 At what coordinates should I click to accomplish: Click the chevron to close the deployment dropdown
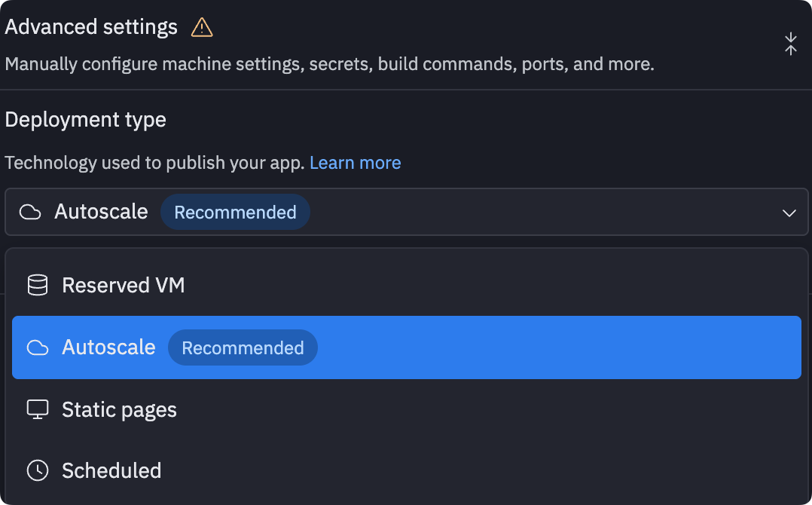pyautogui.click(x=789, y=213)
